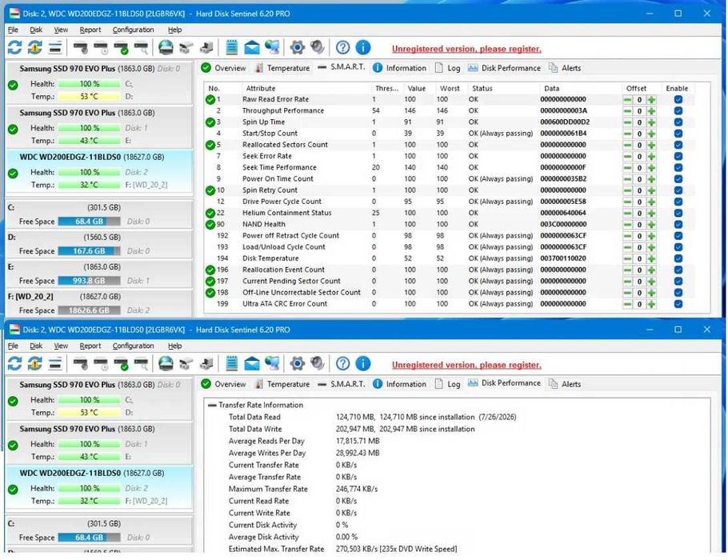Click the register link in the S.M.A.R.T. window
728x560 pixels.
pyautogui.click(x=466, y=49)
